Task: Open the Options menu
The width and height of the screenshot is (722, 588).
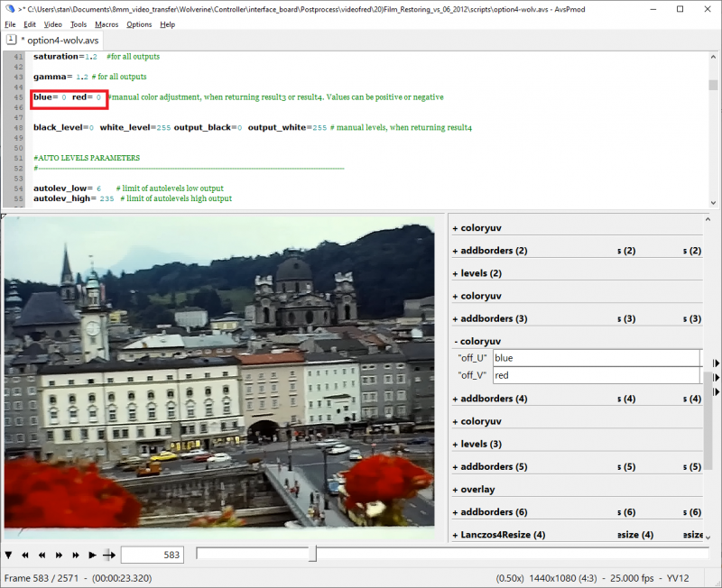Action: pyautogui.click(x=139, y=24)
